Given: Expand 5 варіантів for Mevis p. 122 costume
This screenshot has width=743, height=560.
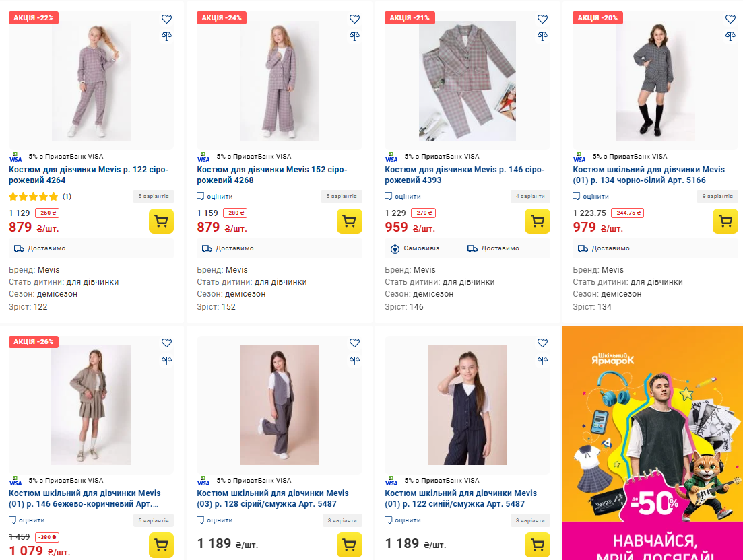Looking at the screenshot, I should click(x=154, y=197).
